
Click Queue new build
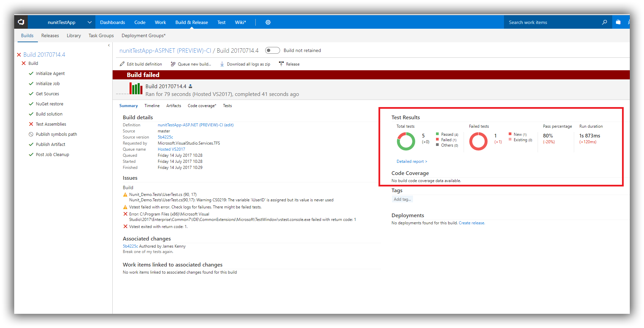click(x=191, y=64)
